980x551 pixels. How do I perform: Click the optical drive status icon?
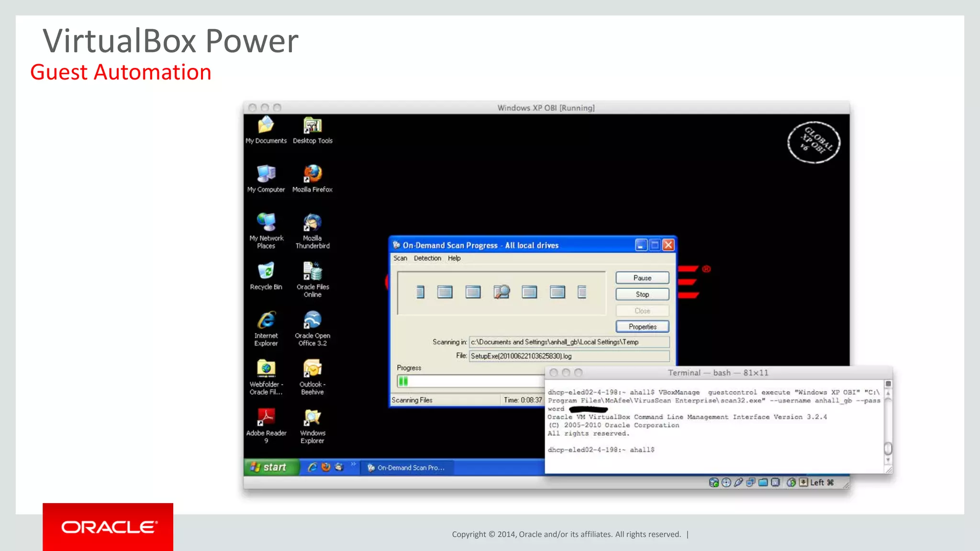[x=726, y=483]
